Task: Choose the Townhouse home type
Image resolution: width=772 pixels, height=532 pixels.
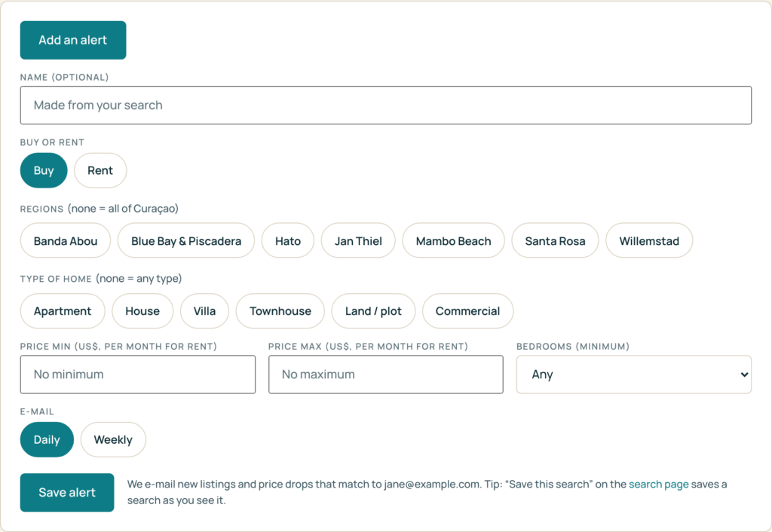Action: point(280,311)
